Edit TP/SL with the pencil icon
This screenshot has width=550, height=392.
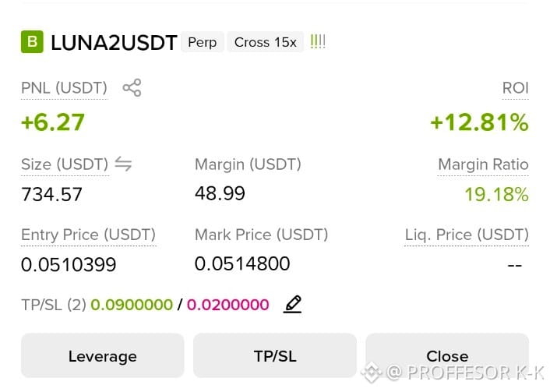point(293,304)
